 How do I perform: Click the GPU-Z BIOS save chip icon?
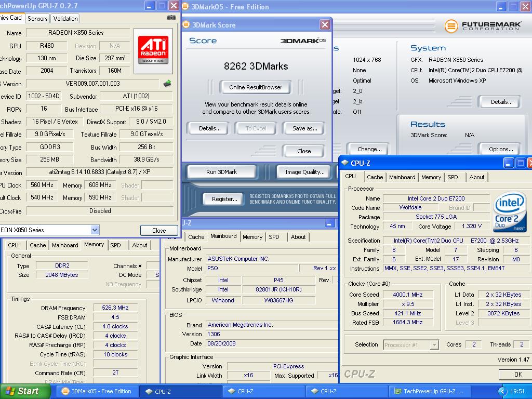click(x=167, y=84)
